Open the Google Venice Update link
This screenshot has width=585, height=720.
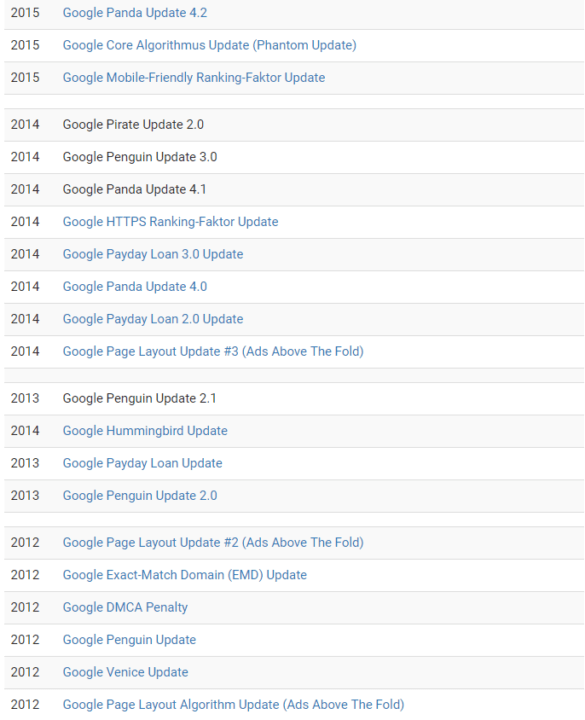coord(125,673)
